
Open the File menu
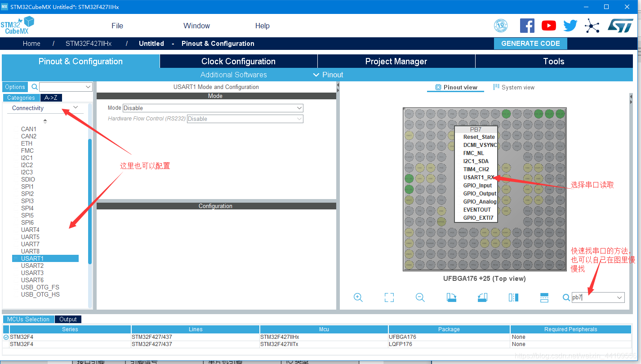click(x=117, y=26)
